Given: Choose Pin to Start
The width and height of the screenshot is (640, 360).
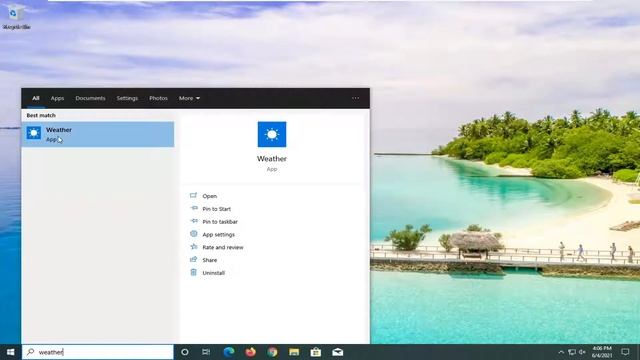Looking at the screenshot, I should pyautogui.click(x=216, y=209).
